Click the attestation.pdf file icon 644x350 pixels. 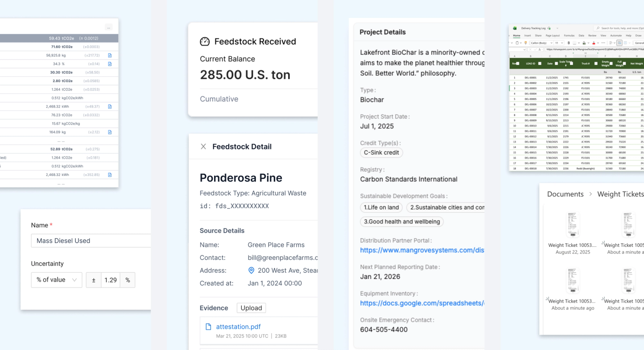pyautogui.click(x=208, y=327)
